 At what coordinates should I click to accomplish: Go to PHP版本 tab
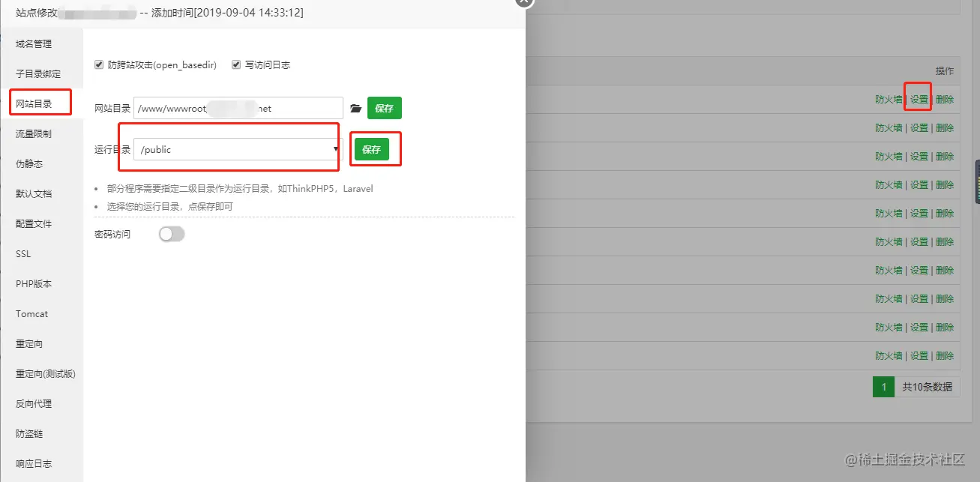tap(34, 284)
